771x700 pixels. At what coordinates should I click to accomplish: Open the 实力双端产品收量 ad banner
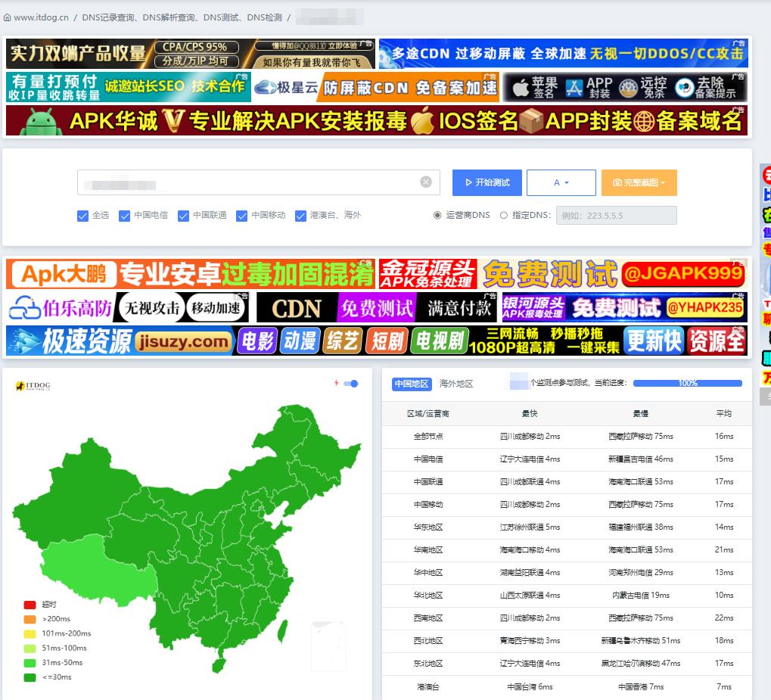click(191, 53)
